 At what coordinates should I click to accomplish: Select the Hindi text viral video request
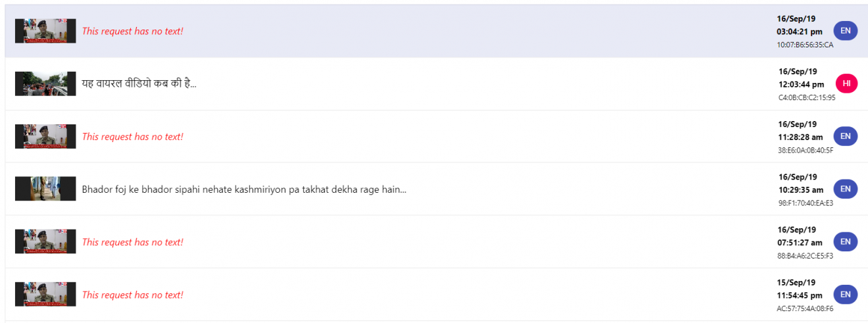(139, 84)
